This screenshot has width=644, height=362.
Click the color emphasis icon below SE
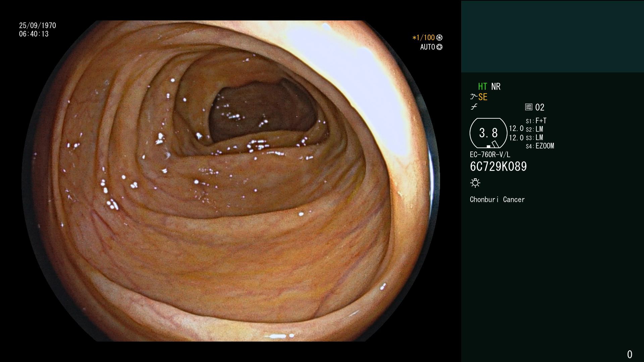coord(474,107)
